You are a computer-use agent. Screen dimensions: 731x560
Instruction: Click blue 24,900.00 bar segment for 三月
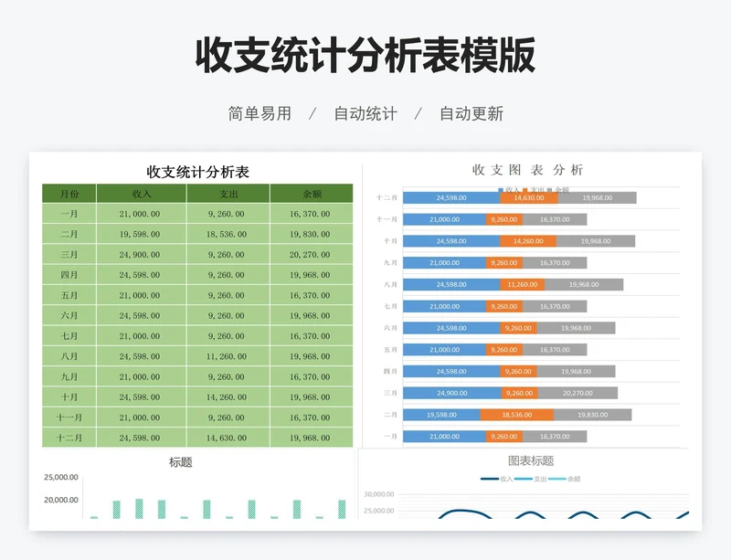pos(452,393)
